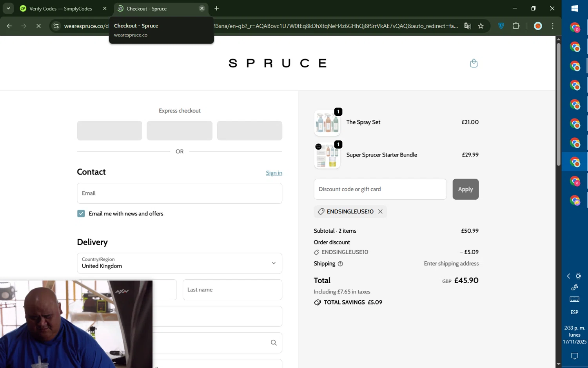Expand the Country/Region dropdown
The image size is (588, 368).
180,263
